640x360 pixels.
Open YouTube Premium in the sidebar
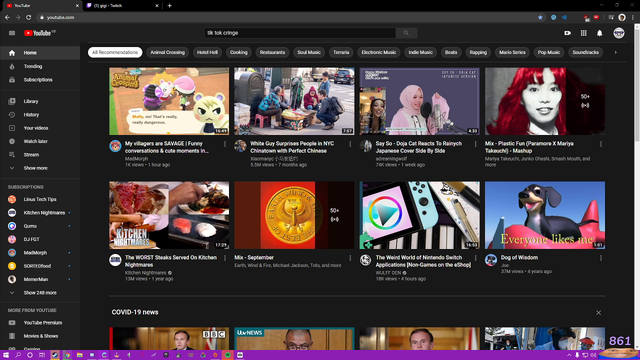[x=40, y=323]
